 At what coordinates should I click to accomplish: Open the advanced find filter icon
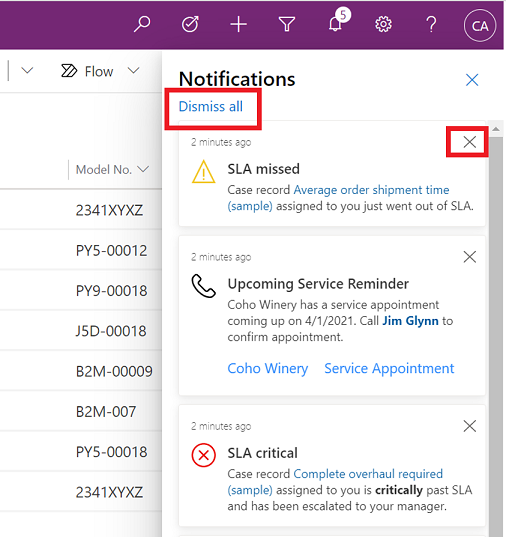287,25
